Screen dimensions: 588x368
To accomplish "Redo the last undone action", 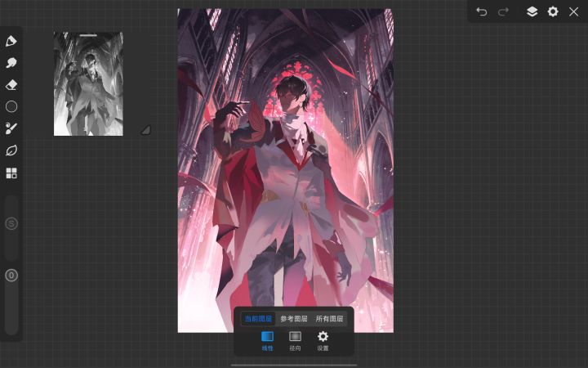I will pyautogui.click(x=503, y=11).
